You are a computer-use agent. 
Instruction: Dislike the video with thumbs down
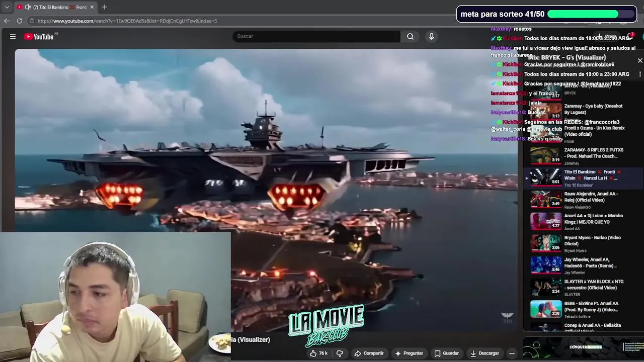tap(340, 353)
